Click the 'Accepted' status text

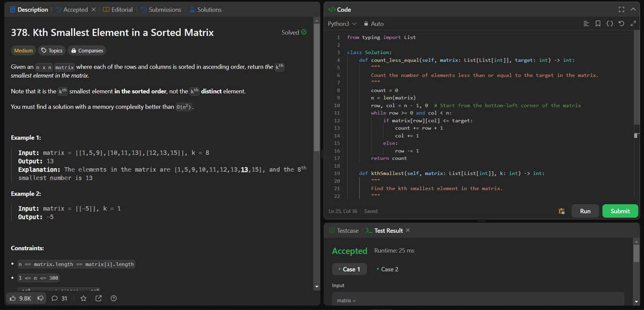coord(349,251)
